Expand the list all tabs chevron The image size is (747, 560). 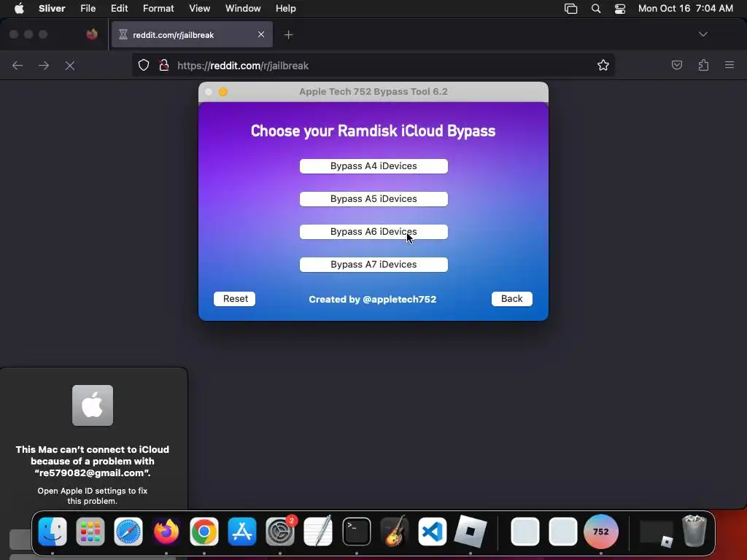coord(703,34)
